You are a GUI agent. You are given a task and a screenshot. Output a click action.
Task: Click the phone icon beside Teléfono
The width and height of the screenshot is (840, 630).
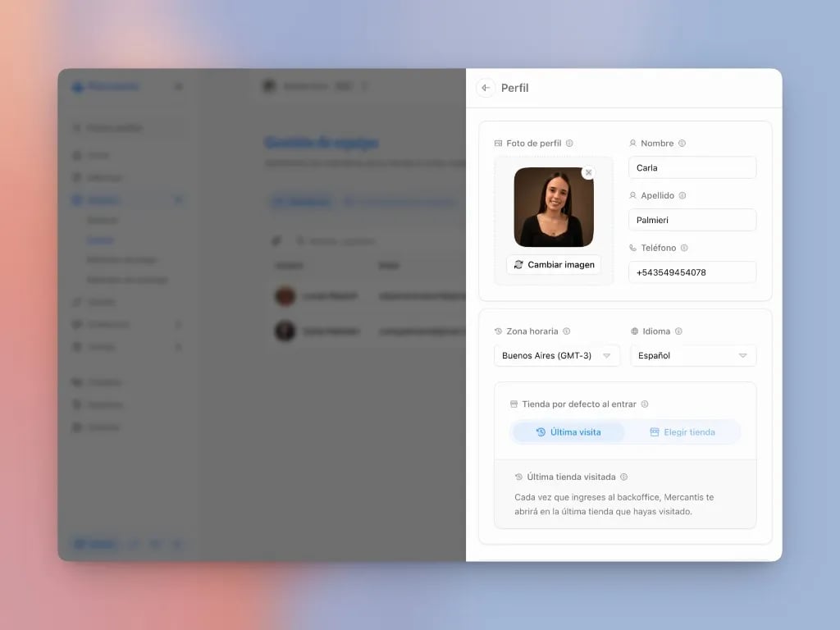[632, 248]
